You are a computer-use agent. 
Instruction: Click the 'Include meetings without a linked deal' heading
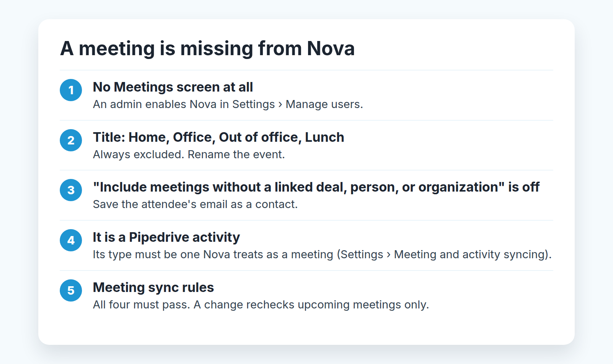click(316, 187)
